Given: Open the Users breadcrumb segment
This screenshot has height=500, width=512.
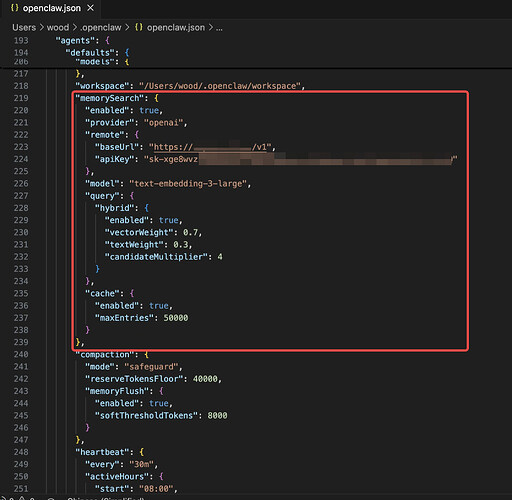Looking at the screenshot, I should point(24,27).
